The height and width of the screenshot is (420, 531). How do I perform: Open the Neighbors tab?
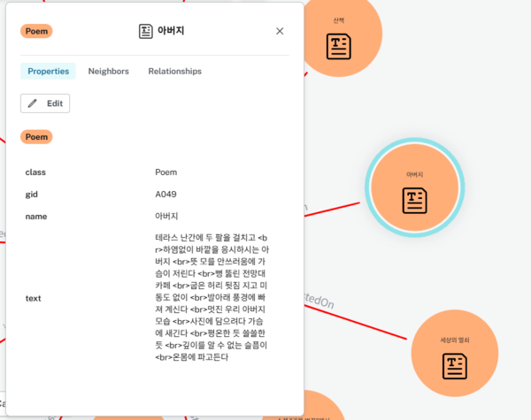[x=108, y=71]
